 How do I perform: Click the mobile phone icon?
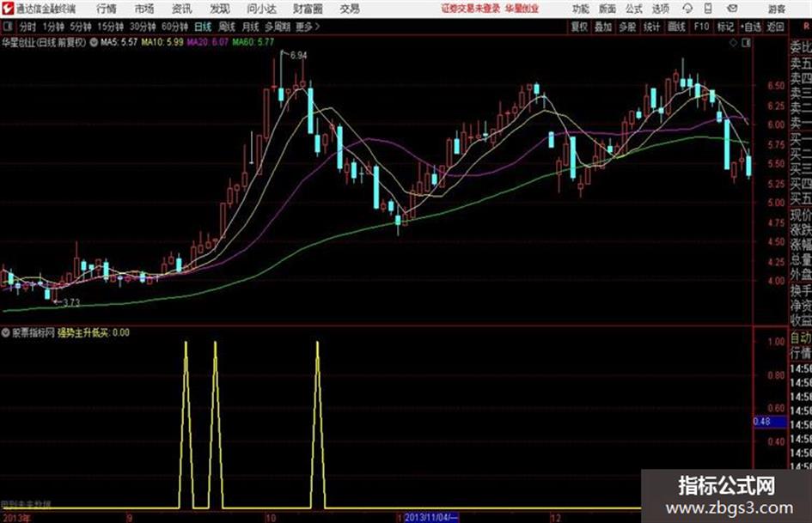coord(708,9)
